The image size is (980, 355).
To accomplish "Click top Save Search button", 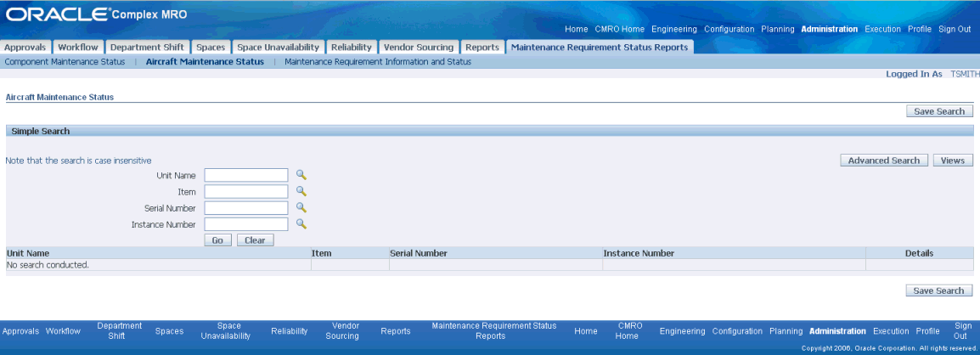I will (939, 111).
